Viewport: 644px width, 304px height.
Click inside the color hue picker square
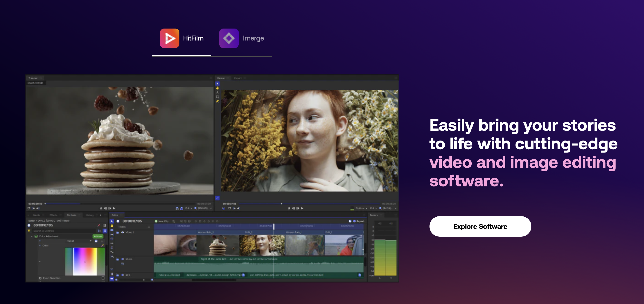click(85, 262)
